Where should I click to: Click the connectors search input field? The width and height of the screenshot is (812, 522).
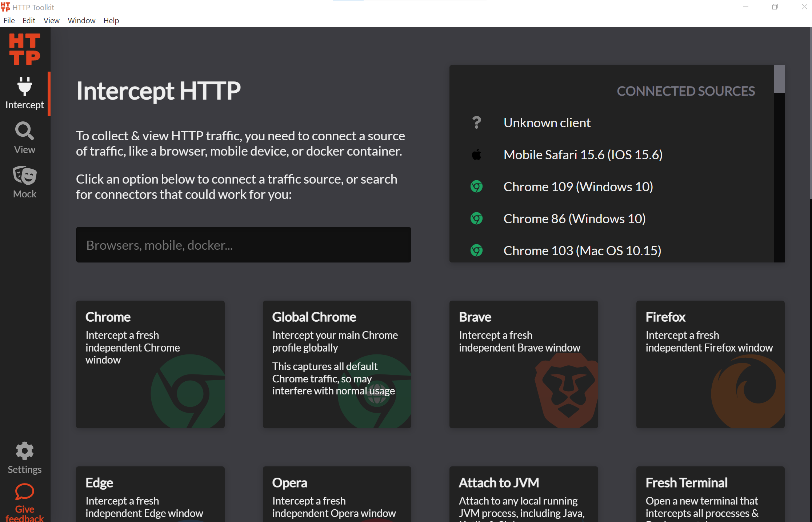243,245
